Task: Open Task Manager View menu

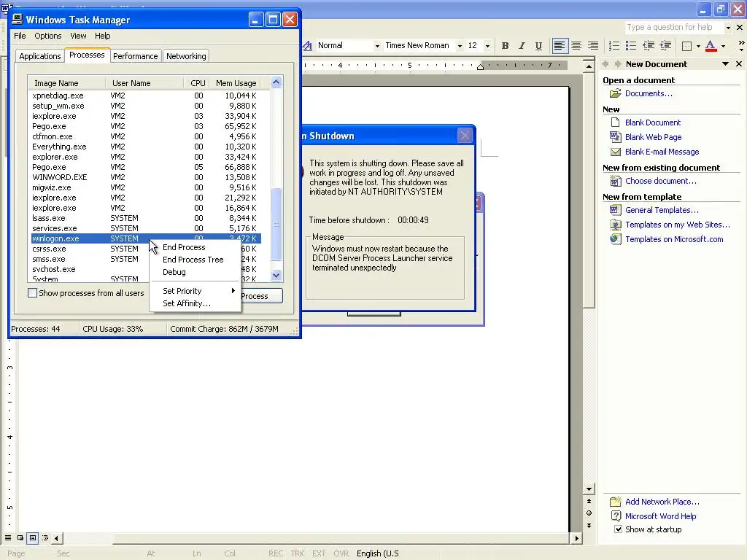Action: pos(78,36)
